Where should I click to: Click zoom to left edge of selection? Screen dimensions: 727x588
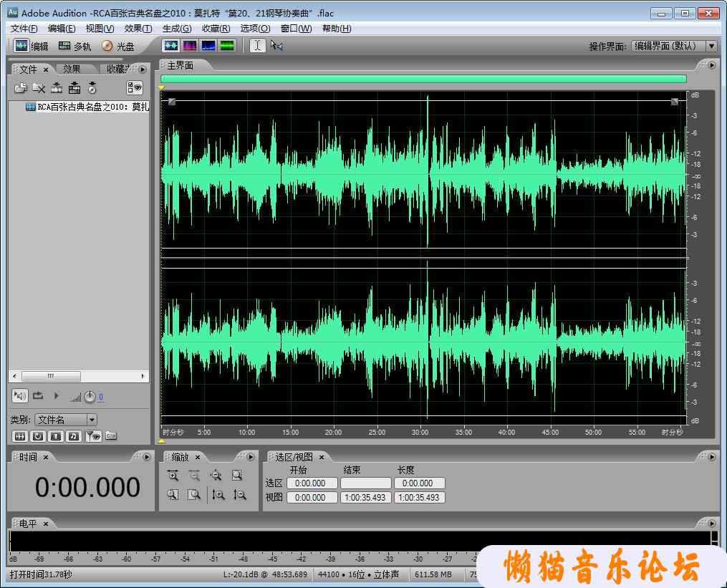tap(173, 495)
